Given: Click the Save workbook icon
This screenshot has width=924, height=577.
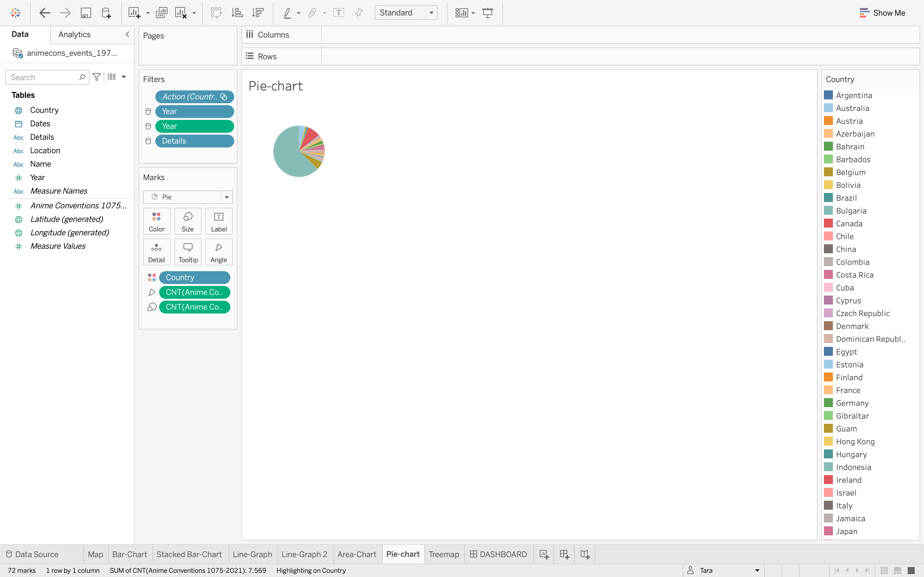Looking at the screenshot, I should pos(86,13).
